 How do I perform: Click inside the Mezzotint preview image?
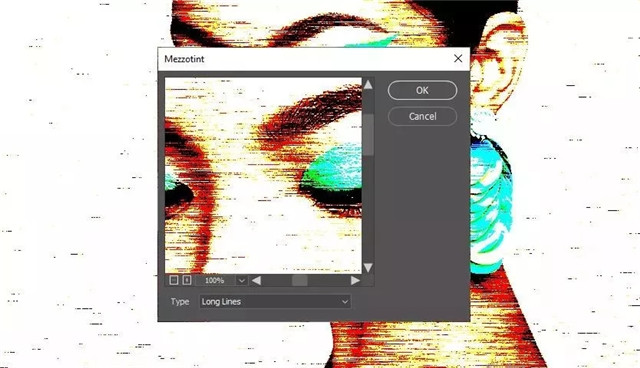263,175
